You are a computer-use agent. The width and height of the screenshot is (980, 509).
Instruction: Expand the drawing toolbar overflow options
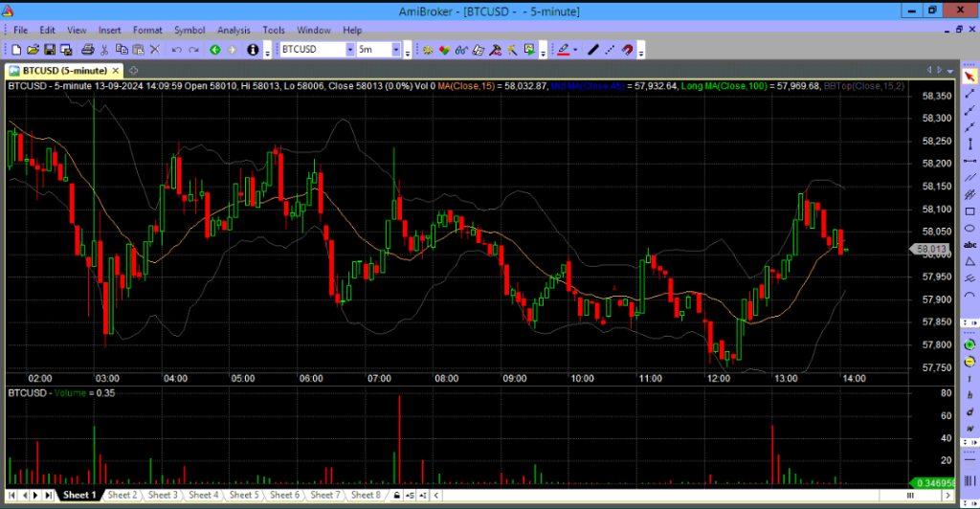click(x=640, y=53)
